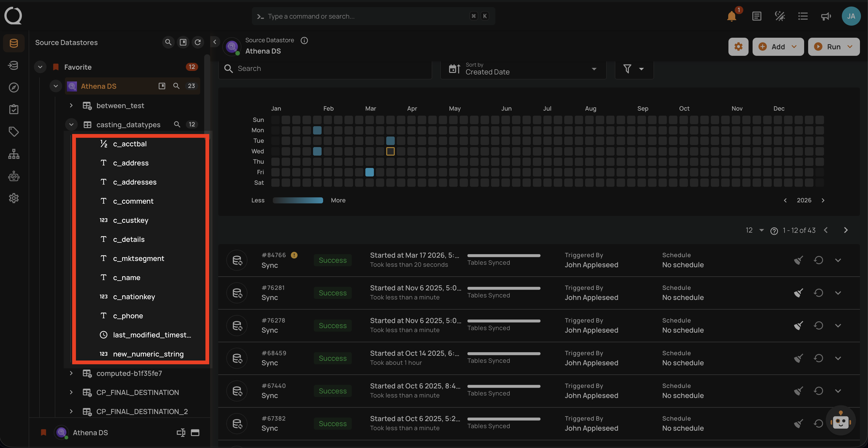Toggle the Less/More activity density slider
868x448 pixels.
pyautogui.click(x=298, y=200)
